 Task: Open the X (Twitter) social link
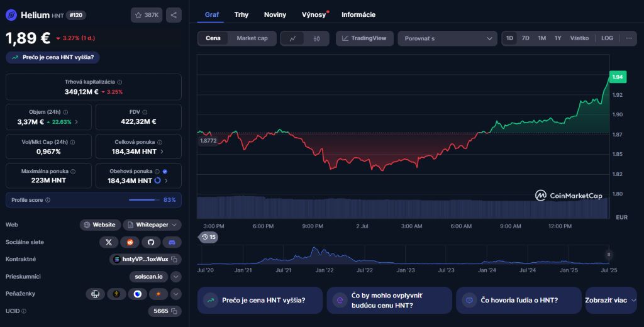pos(109,242)
